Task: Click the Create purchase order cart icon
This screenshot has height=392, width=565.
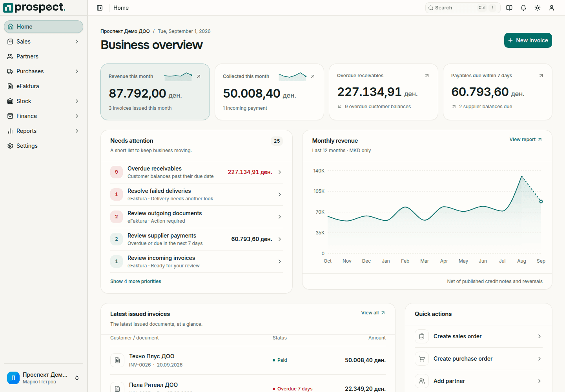Action: pyautogui.click(x=422, y=359)
